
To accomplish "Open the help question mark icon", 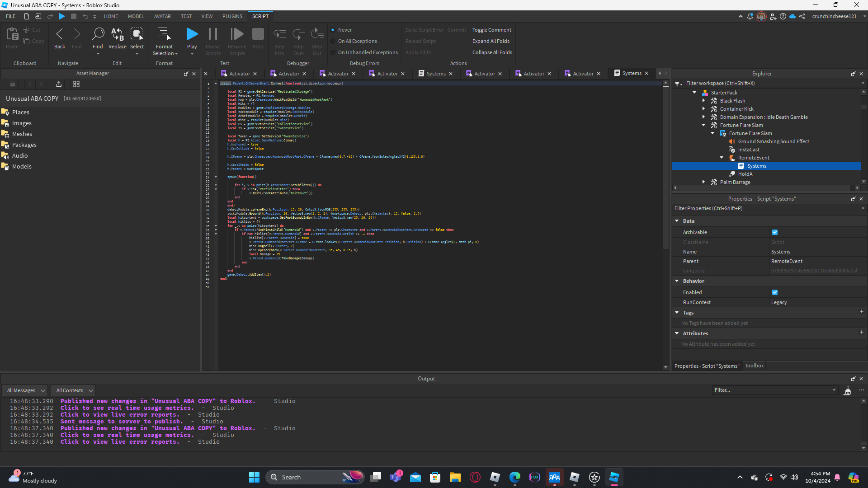I will pyautogui.click(x=783, y=16).
